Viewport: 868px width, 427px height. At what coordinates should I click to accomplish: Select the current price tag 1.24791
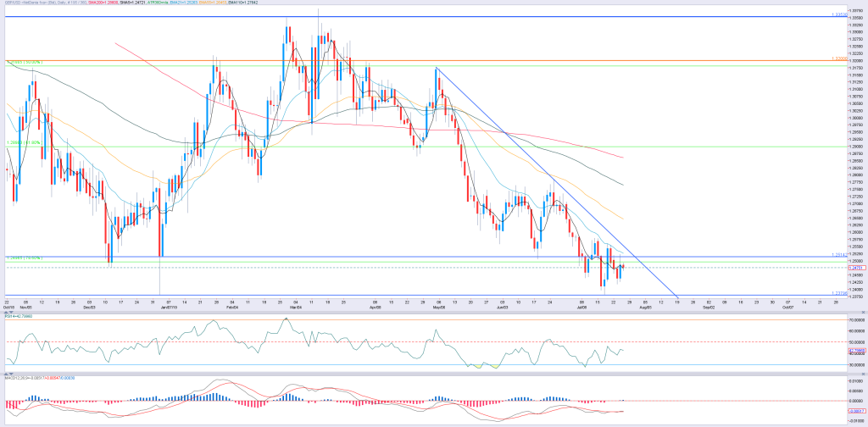click(x=855, y=268)
